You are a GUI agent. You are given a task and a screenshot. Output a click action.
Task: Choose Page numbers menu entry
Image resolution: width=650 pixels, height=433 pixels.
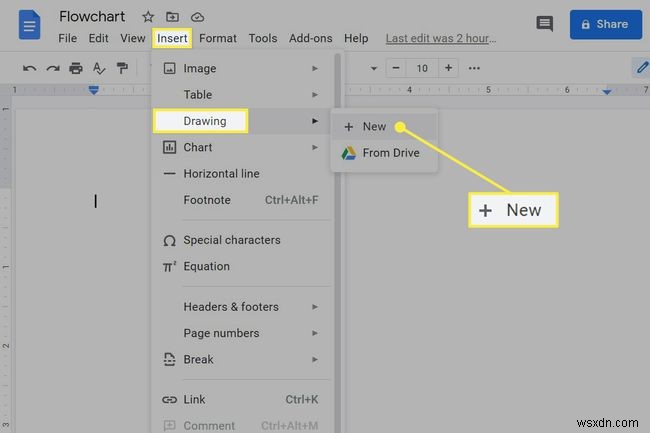[x=243, y=333]
